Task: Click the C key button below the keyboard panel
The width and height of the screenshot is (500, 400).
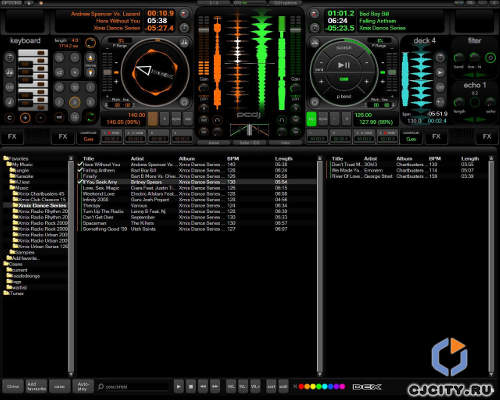Action: coord(9,118)
